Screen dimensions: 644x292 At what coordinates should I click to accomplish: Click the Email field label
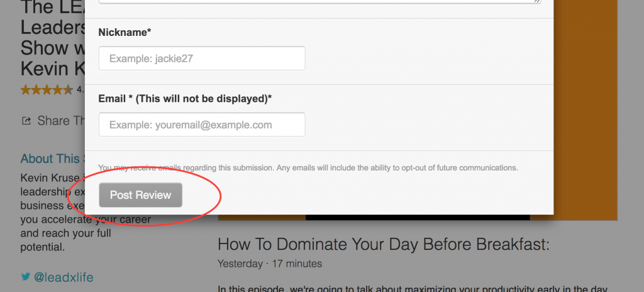pyautogui.click(x=186, y=99)
